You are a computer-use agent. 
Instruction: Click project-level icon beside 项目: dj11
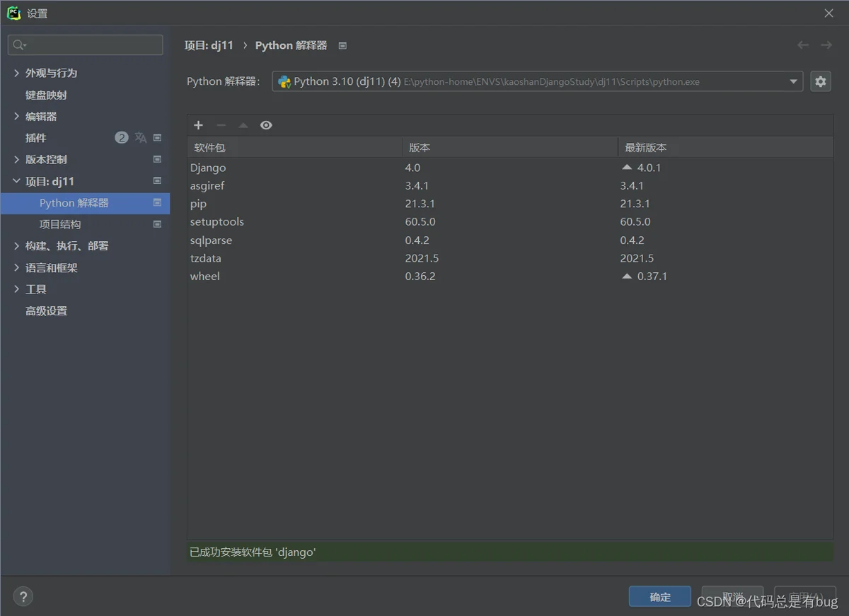(x=157, y=181)
